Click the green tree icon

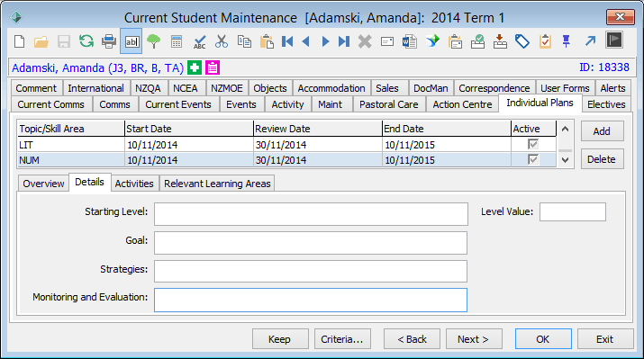154,41
